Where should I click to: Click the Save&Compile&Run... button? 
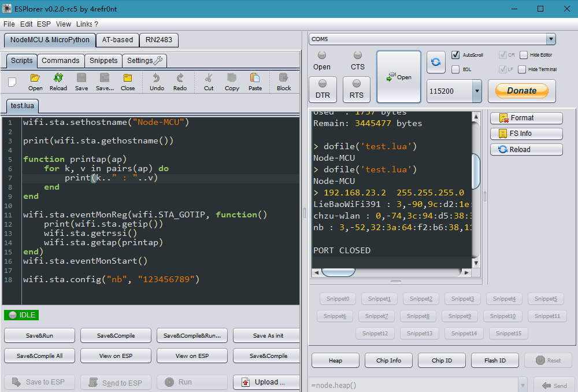[x=192, y=335]
